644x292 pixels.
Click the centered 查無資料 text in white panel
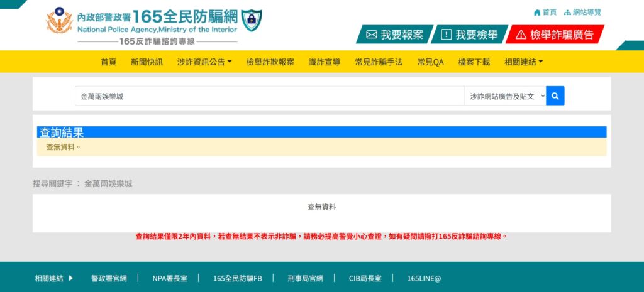(321, 207)
